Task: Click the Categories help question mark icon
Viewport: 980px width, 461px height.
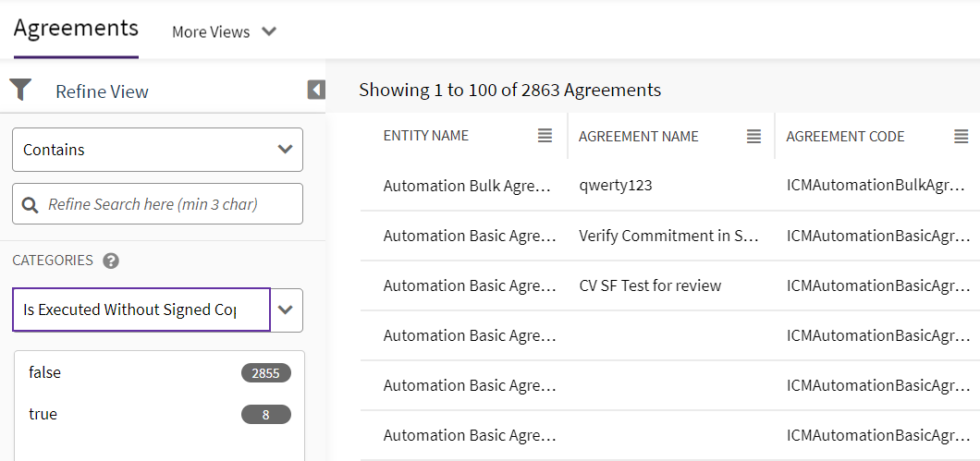Action: (111, 261)
